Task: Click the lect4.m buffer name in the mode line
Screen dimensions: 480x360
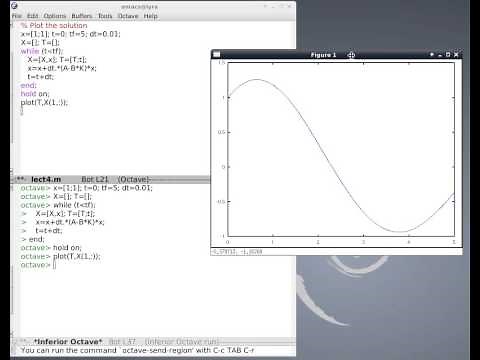Action: coord(46,179)
